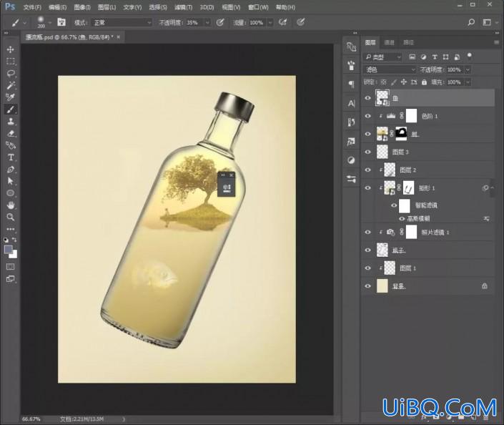Screen dimensions: 504x425
Task: Select the Zoom tool
Action: click(x=10, y=218)
